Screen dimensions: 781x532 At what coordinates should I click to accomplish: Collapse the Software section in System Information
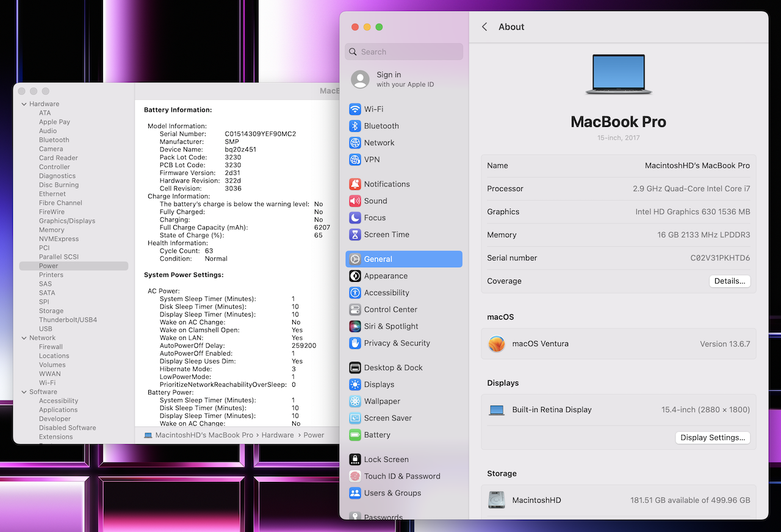pos(24,392)
